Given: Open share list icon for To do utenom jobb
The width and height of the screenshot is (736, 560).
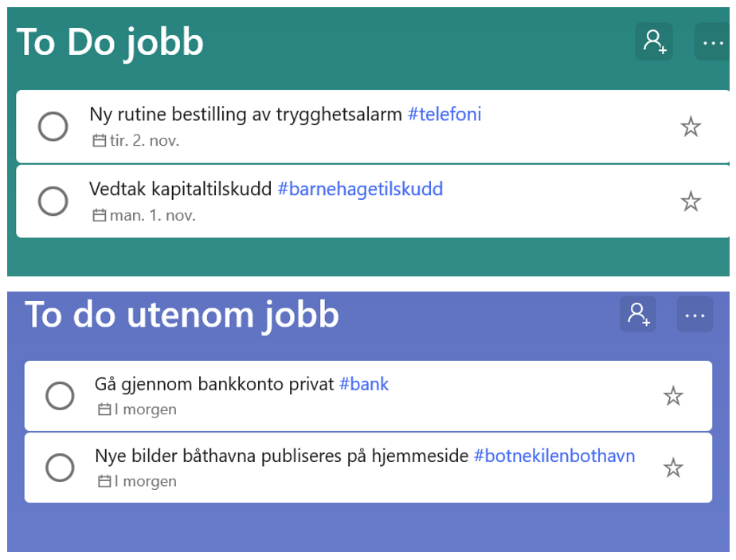Looking at the screenshot, I should (638, 314).
